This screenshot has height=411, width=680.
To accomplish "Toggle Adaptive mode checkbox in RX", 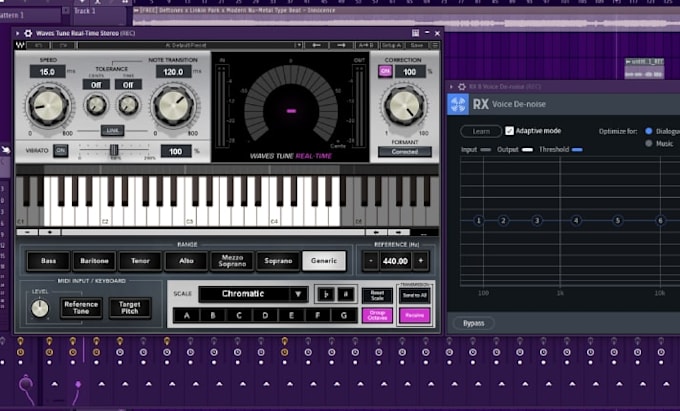I will (x=510, y=130).
